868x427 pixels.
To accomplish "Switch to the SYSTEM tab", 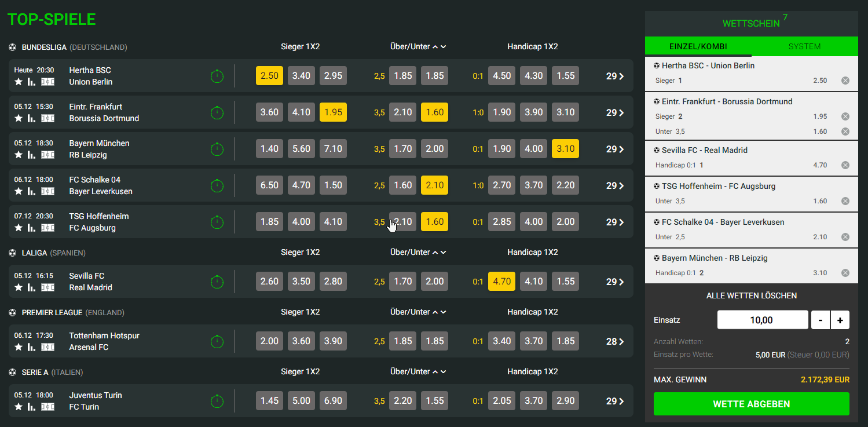I will pyautogui.click(x=804, y=46).
